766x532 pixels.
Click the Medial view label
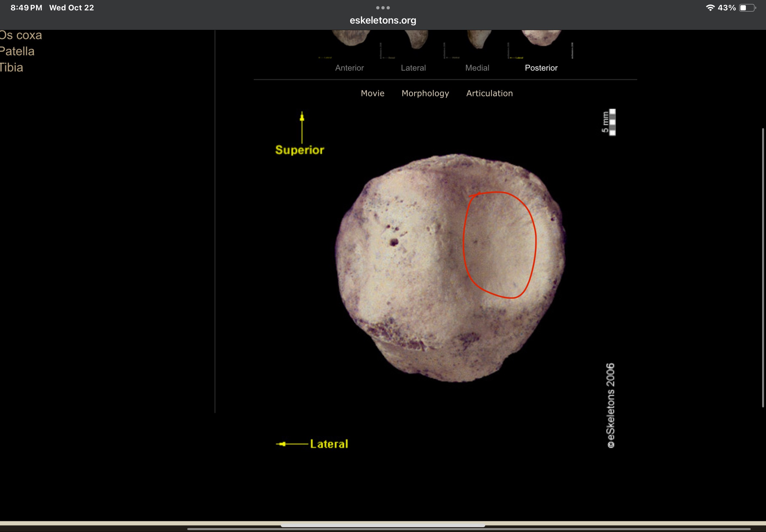point(477,68)
